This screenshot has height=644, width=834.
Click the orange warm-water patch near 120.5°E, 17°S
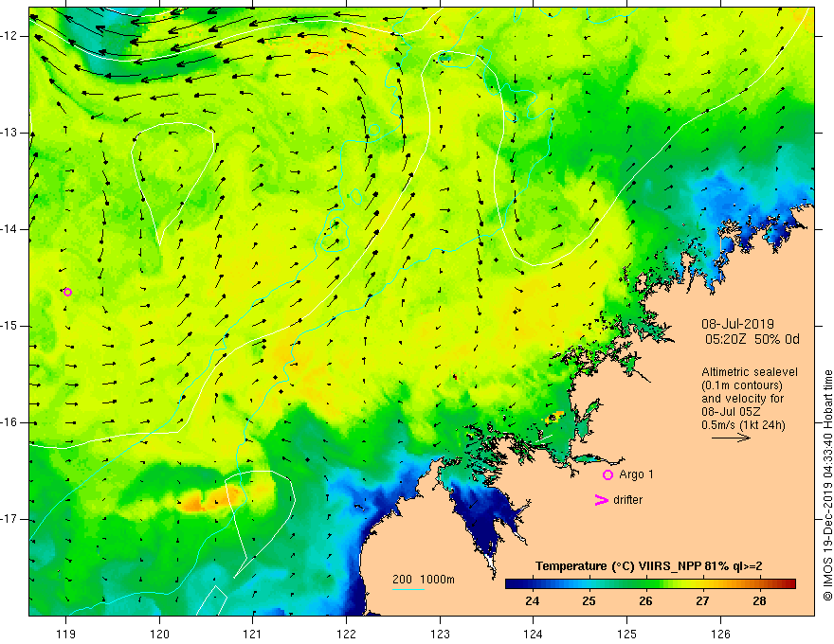(212, 499)
